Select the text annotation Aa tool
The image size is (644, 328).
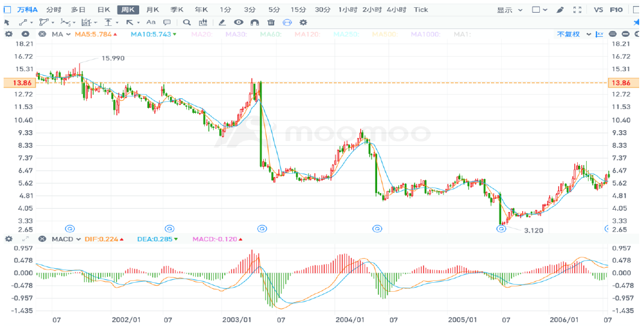pos(151,22)
